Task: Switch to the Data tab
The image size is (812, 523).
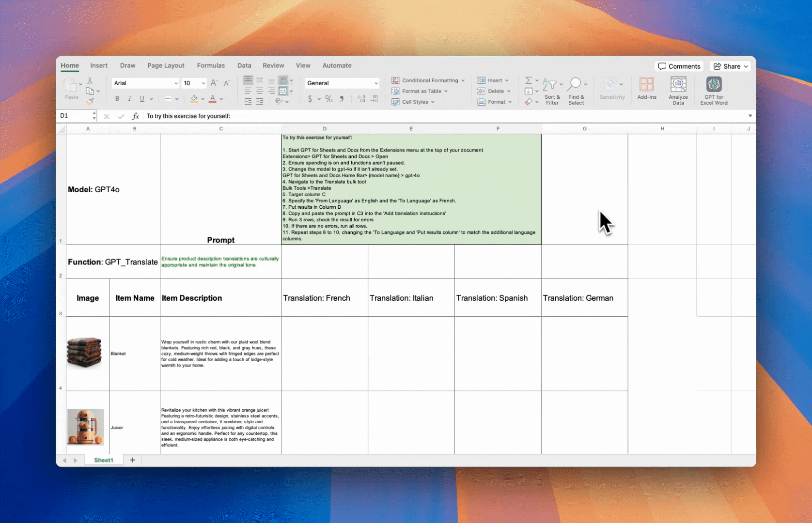Action: pyautogui.click(x=244, y=65)
